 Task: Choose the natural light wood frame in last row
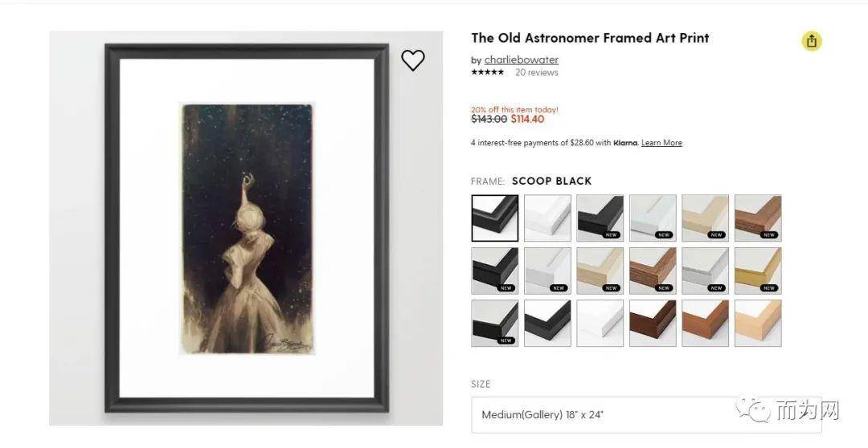coord(758,323)
